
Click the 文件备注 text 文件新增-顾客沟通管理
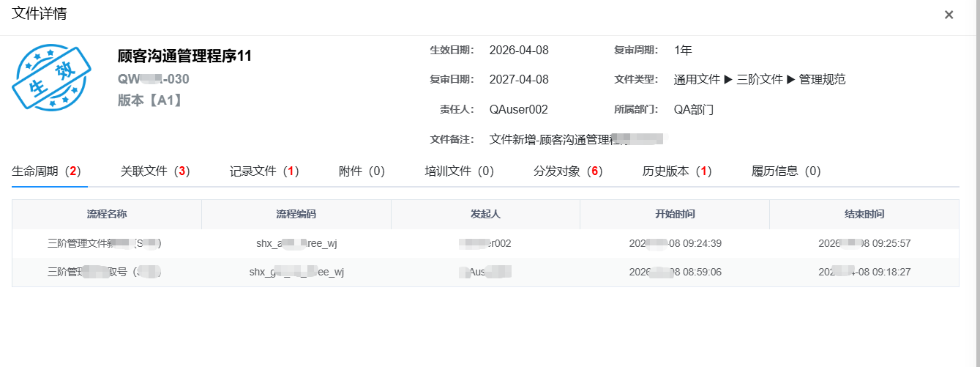pos(577,139)
